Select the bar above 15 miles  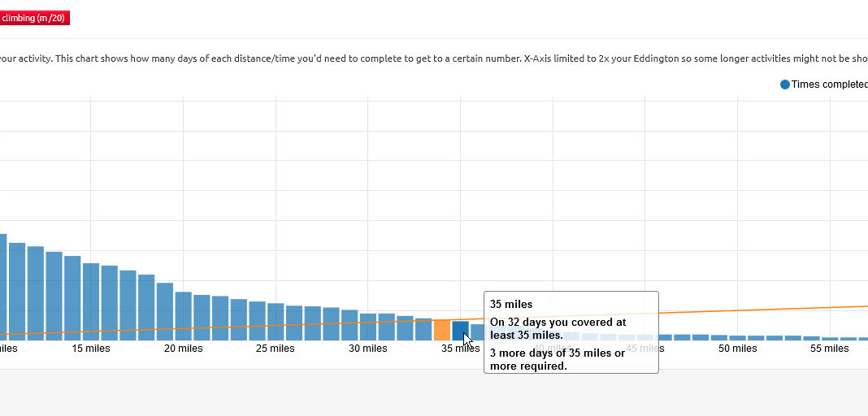coord(91,301)
